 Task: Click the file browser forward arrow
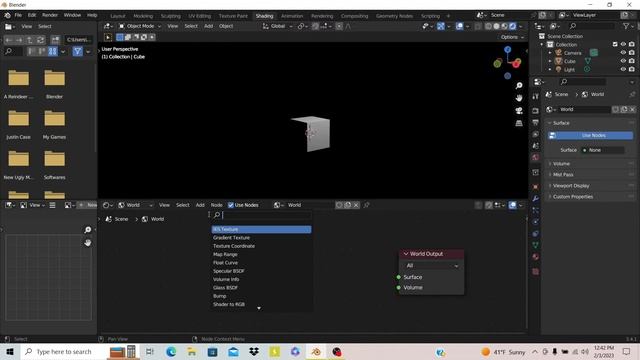(x=19, y=40)
